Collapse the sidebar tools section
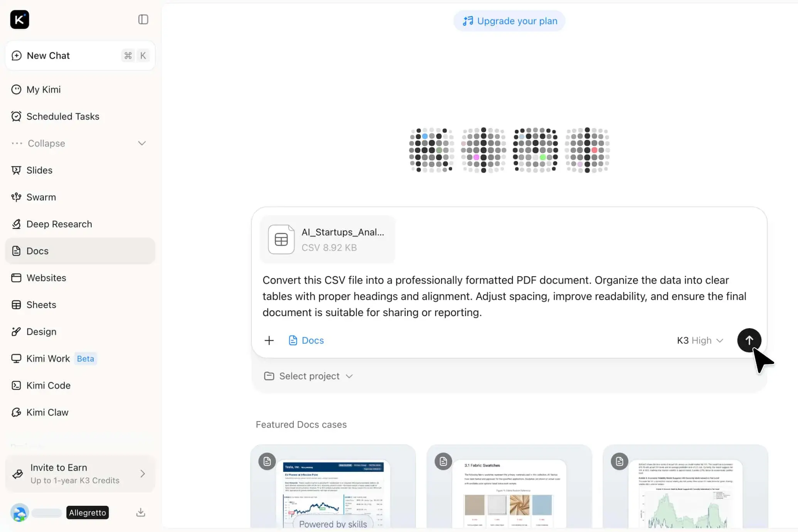This screenshot has height=532, width=798. point(80,143)
